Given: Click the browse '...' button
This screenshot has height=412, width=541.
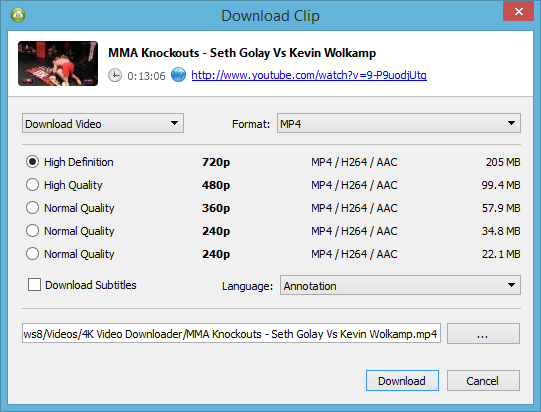Looking at the screenshot, I should pyautogui.click(x=483, y=333).
